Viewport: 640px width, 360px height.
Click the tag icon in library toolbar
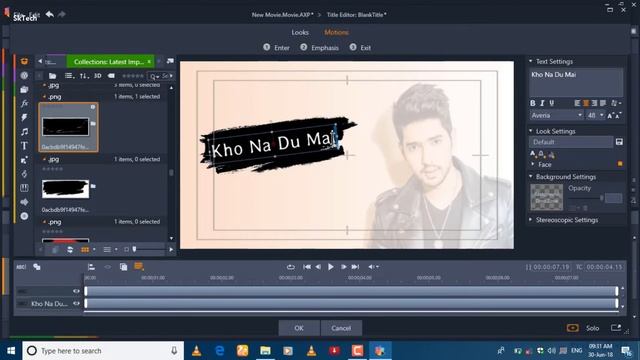pos(111,76)
